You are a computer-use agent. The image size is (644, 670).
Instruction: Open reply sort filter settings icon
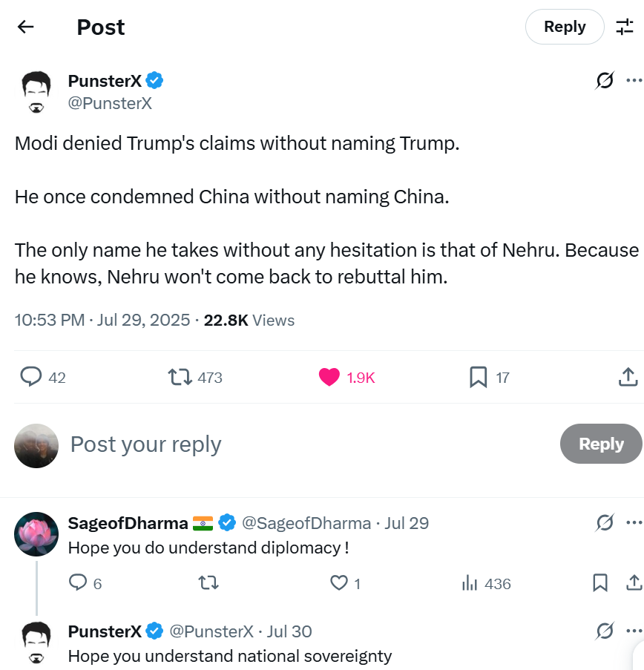(x=625, y=27)
